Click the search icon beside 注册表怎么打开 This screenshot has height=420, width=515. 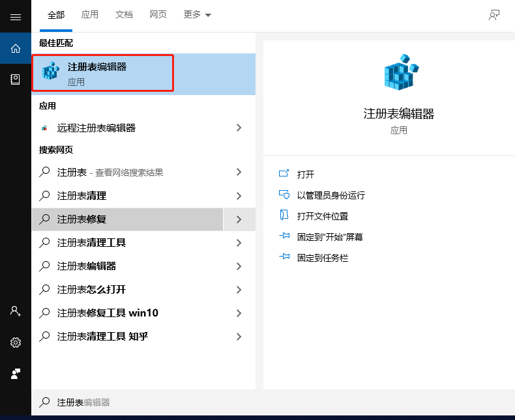click(x=44, y=290)
